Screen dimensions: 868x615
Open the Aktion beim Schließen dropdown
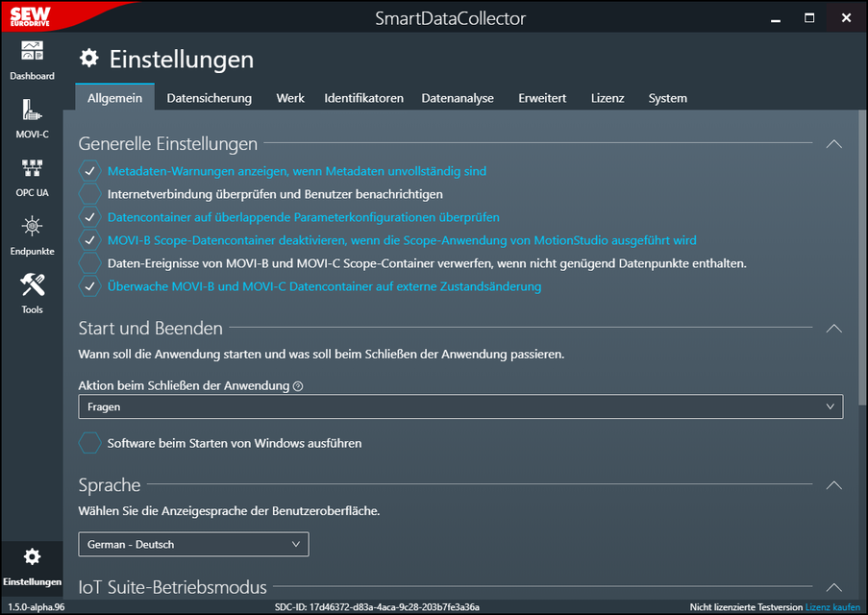click(459, 406)
